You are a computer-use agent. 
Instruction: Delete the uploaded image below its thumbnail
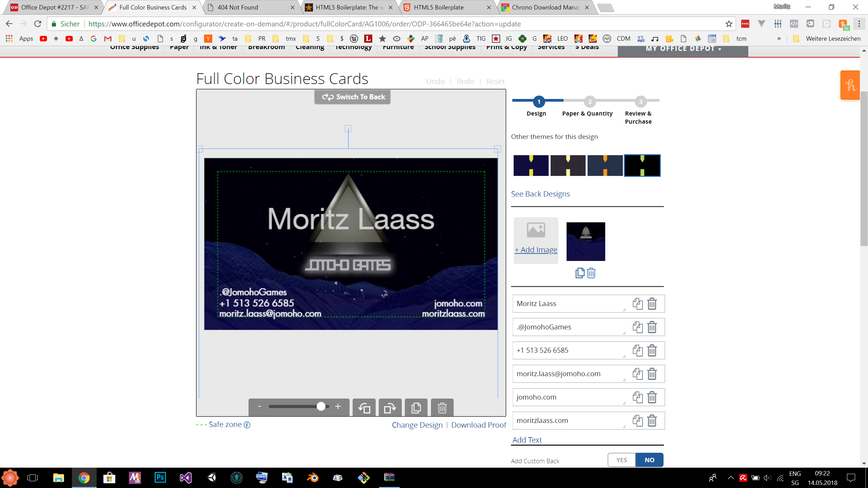[591, 273]
